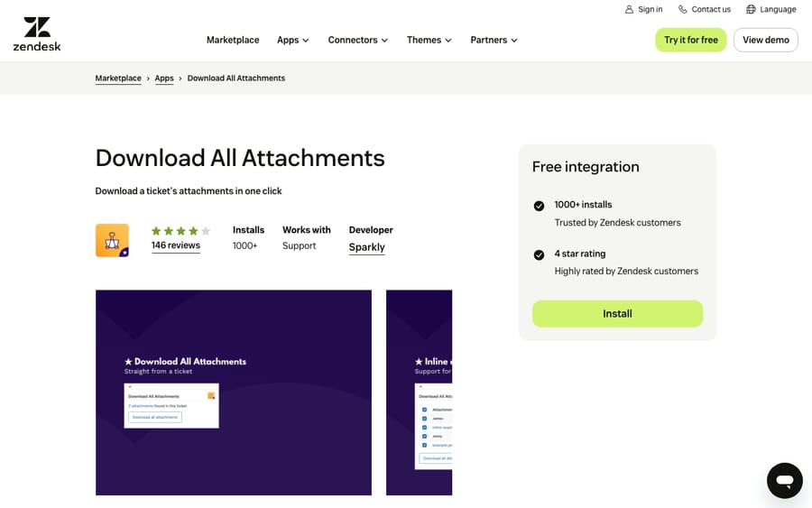The width and height of the screenshot is (812, 508).
Task: Click the four-star rating stars
Action: click(x=180, y=231)
